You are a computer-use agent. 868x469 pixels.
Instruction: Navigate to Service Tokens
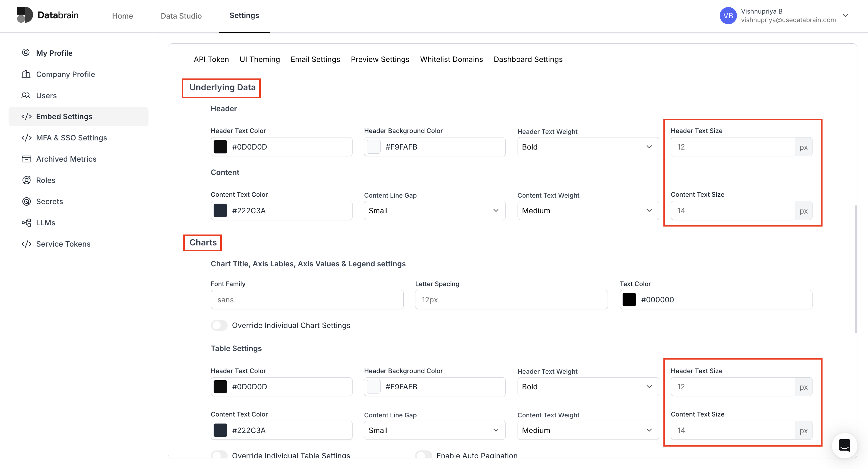tap(63, 244)
